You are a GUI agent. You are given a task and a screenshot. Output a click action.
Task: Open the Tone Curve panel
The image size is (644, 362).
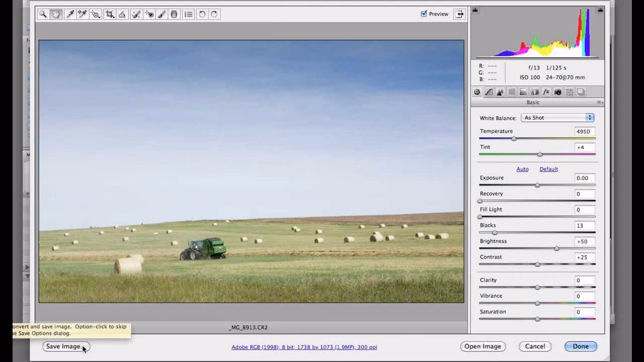click(488, 92)
